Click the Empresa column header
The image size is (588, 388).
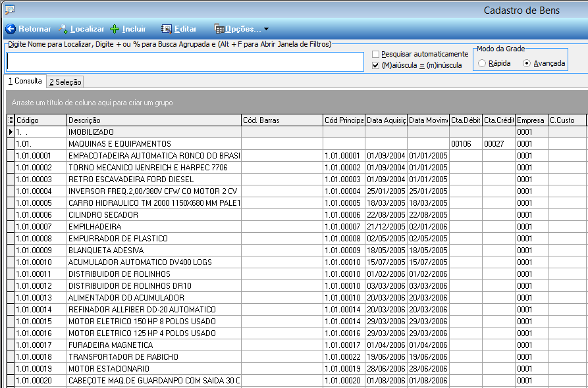(x=532, y=120)
